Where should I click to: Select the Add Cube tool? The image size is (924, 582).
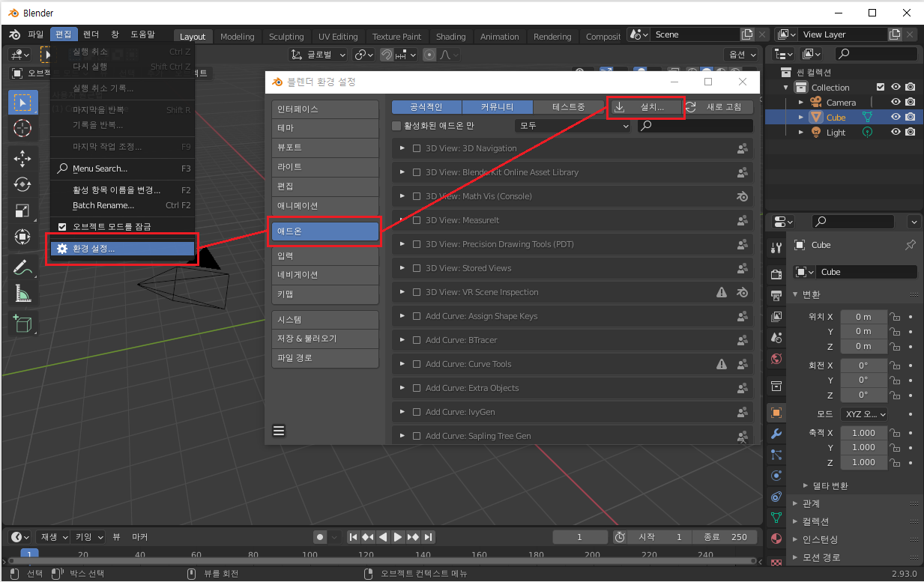(22, 323)
